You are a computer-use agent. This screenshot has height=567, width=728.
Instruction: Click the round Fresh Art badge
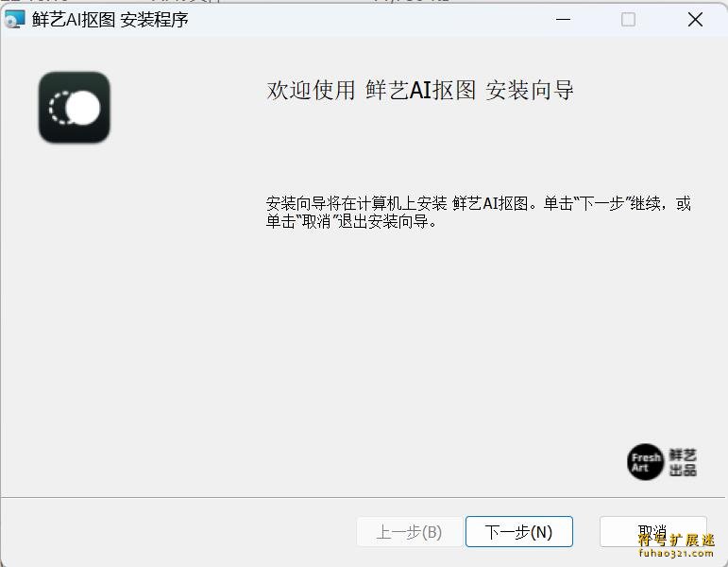646,462
